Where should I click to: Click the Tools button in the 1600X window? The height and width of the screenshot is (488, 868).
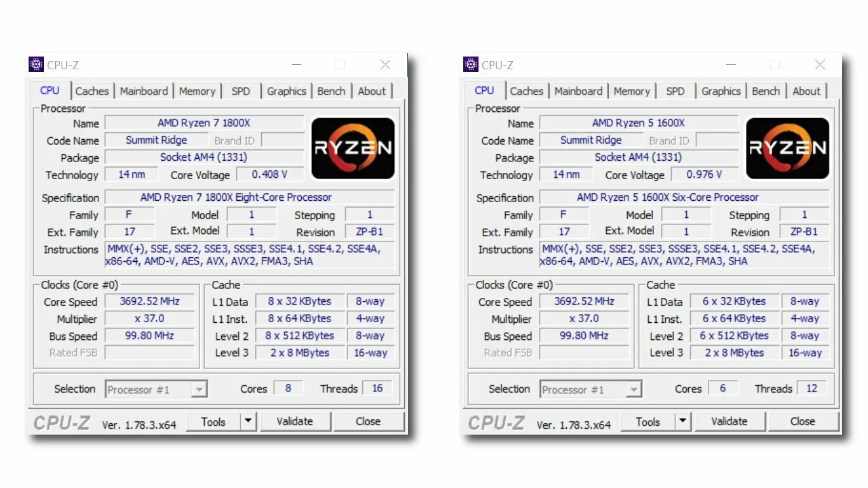(x=648, y=421)
